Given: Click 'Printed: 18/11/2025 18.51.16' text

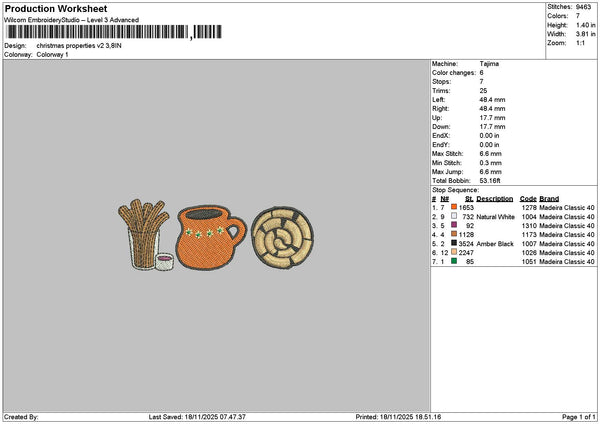Looking at the screenshot, I should coord(398,417).
